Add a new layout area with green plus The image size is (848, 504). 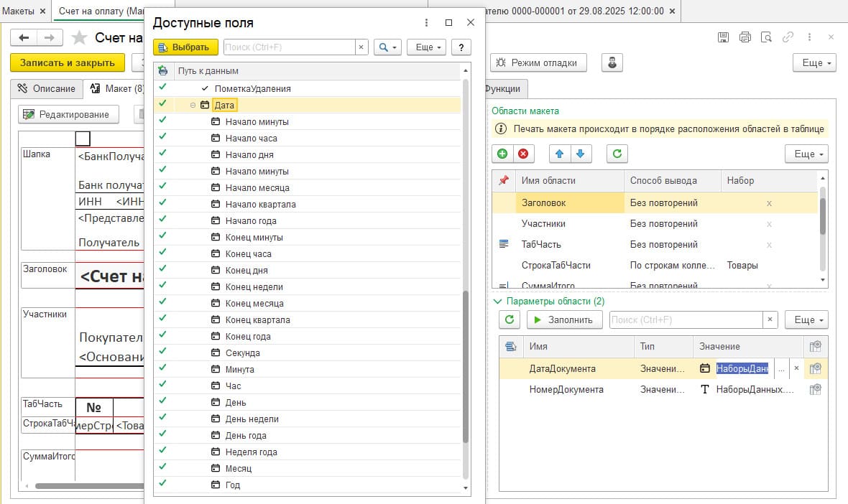pos(502,154)
